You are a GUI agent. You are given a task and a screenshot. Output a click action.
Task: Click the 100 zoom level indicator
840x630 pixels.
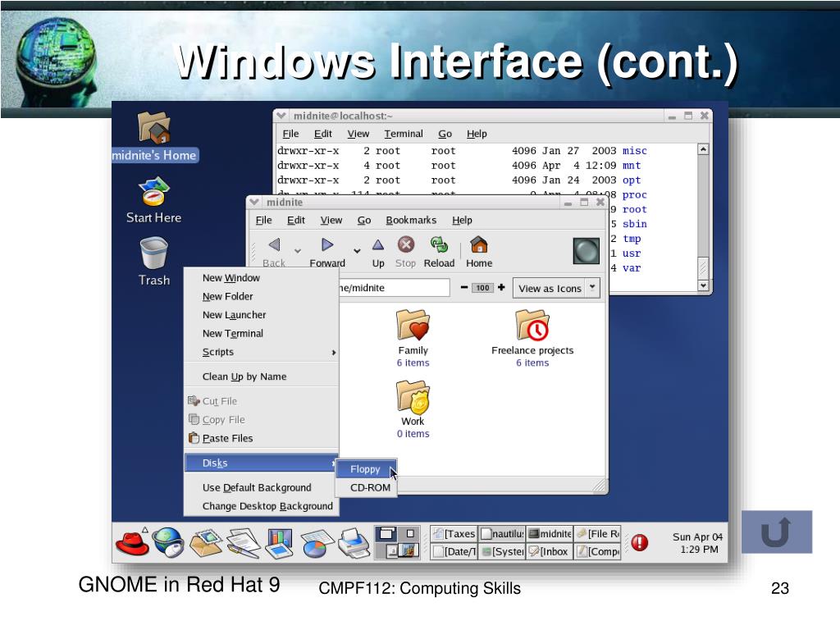(482, 288)
